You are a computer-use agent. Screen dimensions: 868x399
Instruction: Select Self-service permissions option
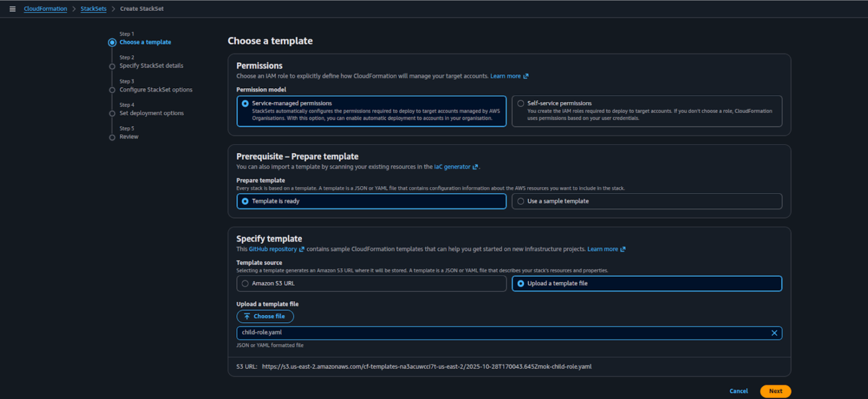click(x=521, y=103)
